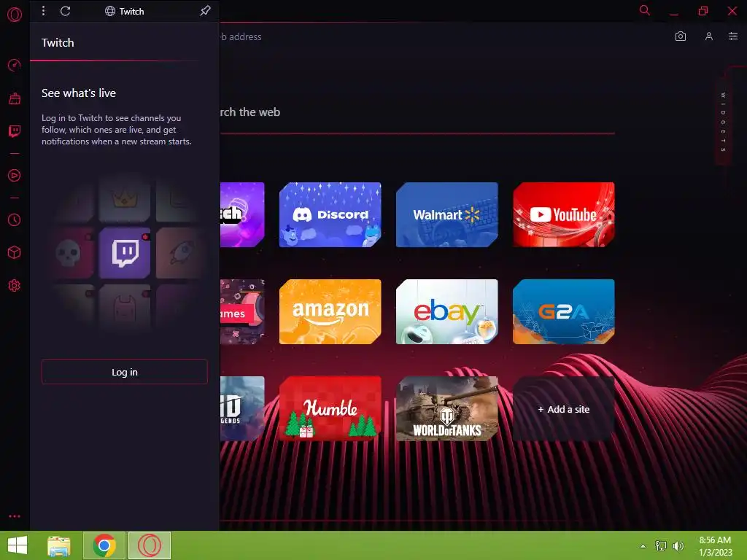Expand the vertical WIDGETS tab

tap(723, 122)
